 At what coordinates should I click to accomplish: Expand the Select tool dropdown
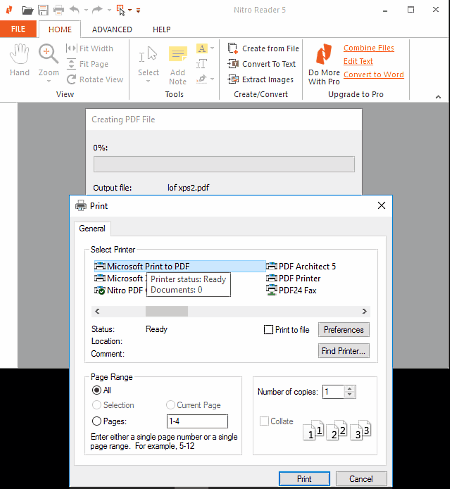tap(148, 81)
